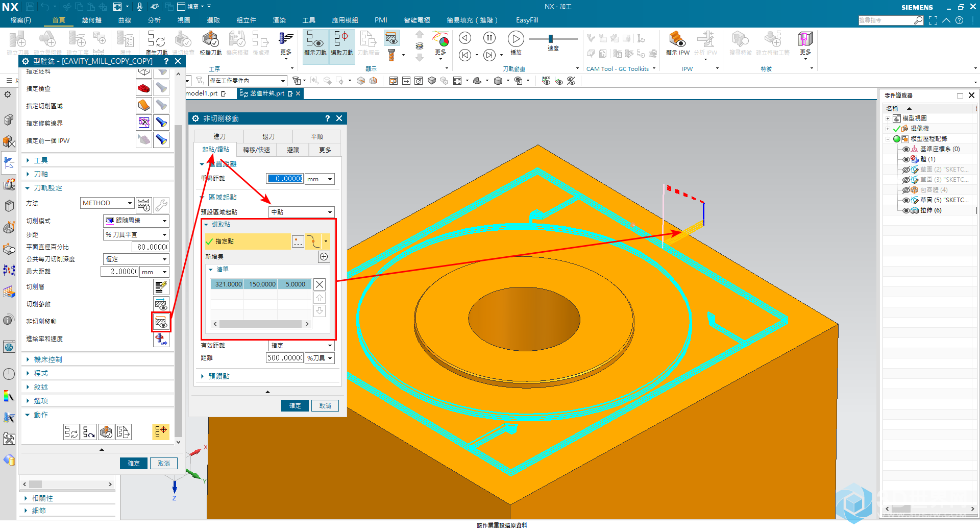Show hidden 草圖 (2) via its eye icon
Image resolution: width=980 pixels, height=531 pixels.
[x=906, y=170]
